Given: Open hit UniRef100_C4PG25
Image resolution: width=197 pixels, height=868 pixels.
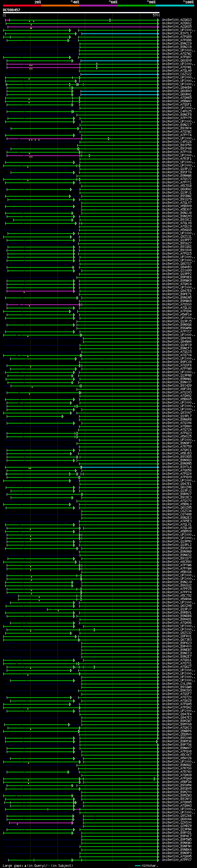Looking at the screenshot, I should point(177,111).
